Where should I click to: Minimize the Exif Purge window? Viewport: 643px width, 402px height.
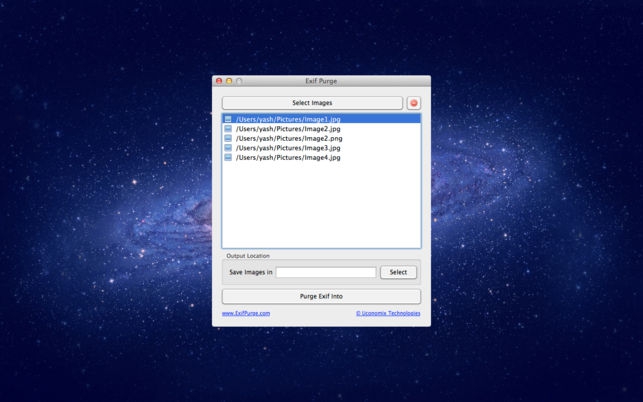point(229,81)
